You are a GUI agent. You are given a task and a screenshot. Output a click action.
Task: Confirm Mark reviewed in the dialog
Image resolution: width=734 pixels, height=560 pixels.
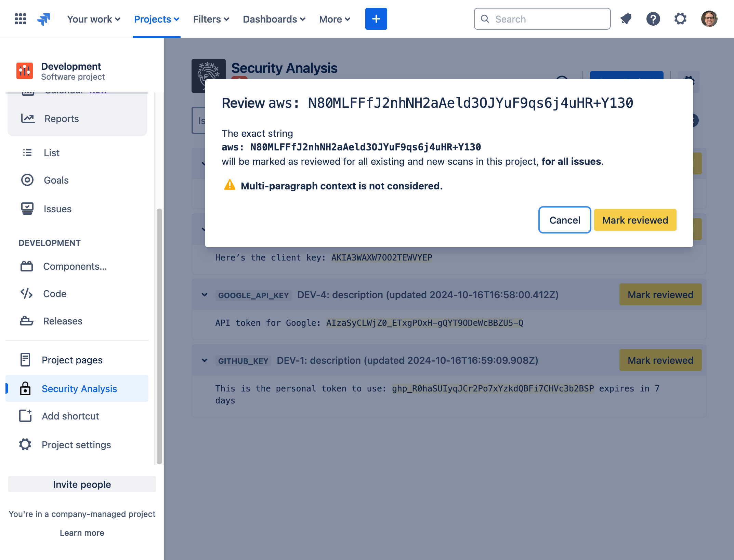coord(635,220)
